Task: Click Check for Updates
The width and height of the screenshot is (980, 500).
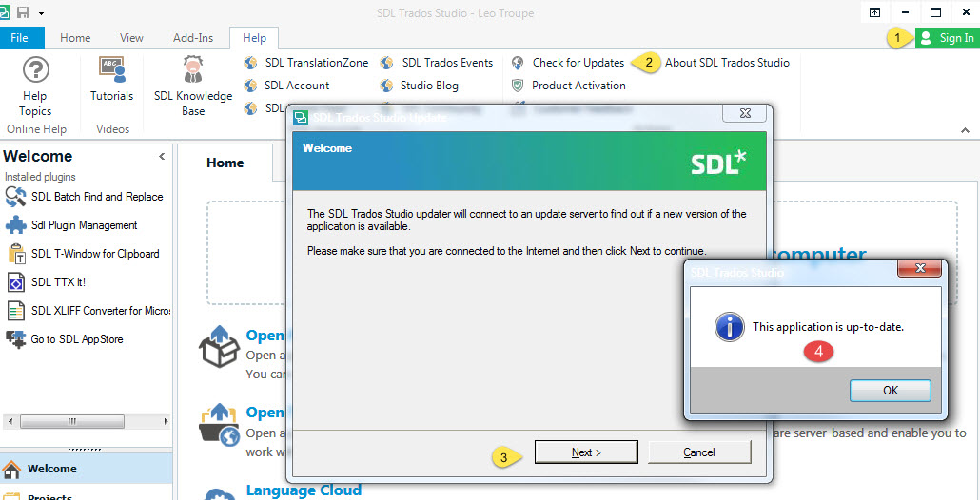Action: click(x=568, y=63)
